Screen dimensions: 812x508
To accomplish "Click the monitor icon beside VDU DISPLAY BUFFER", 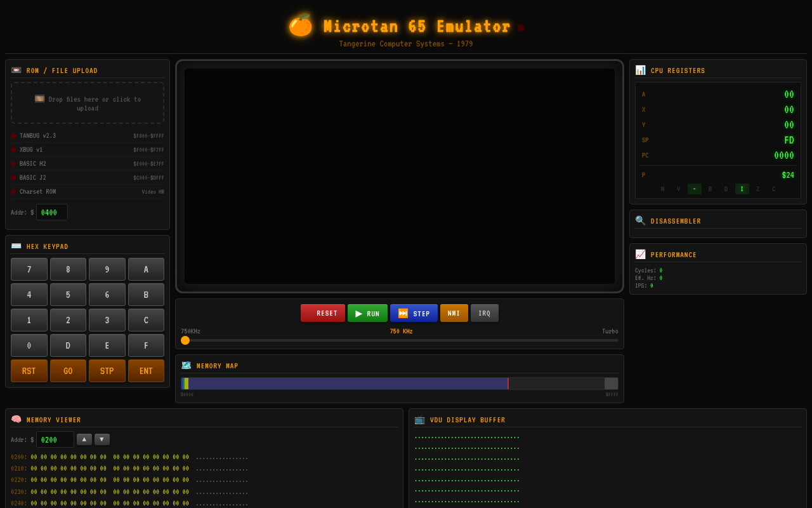I will click(x=419, y=419).
